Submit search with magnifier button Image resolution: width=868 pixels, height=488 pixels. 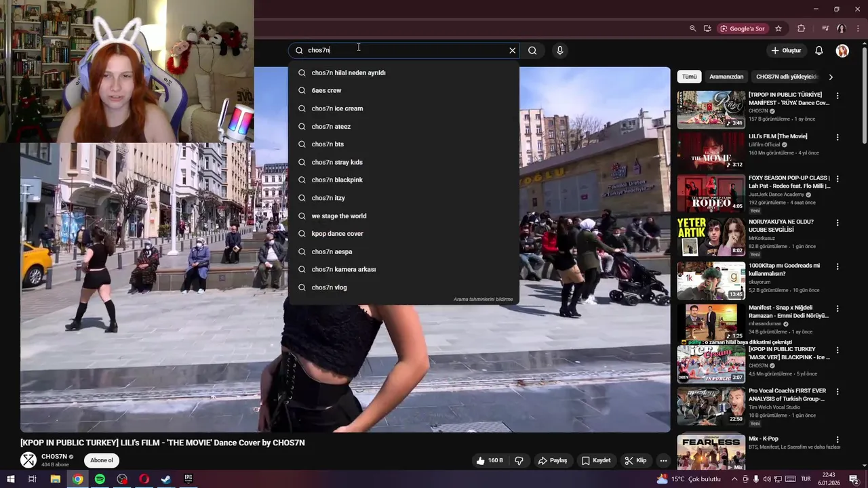click(x=532, y=50)
